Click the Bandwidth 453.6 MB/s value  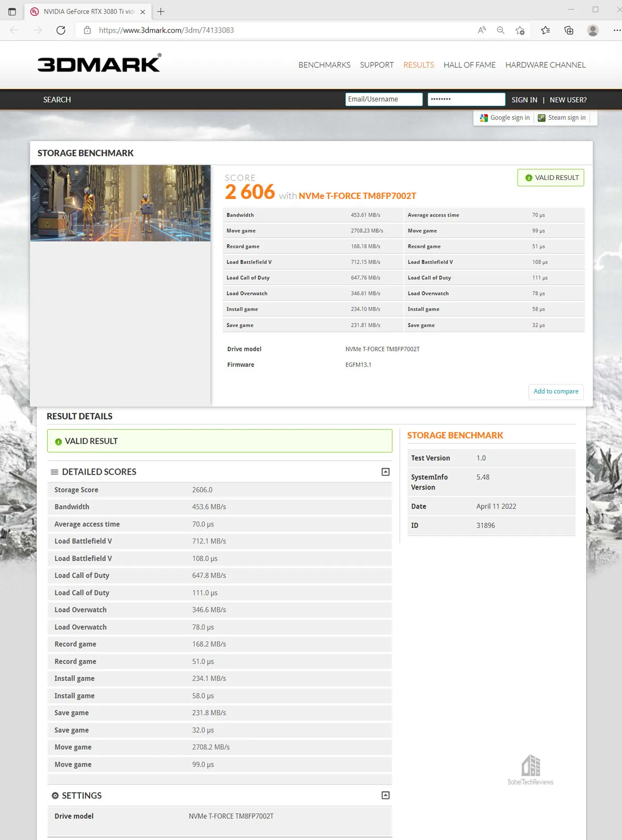209,507
